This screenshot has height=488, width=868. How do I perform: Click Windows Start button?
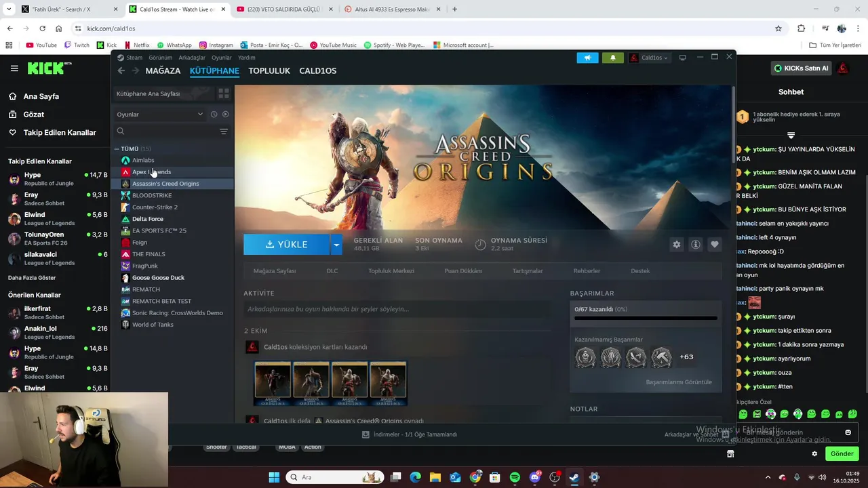(274, 477)
